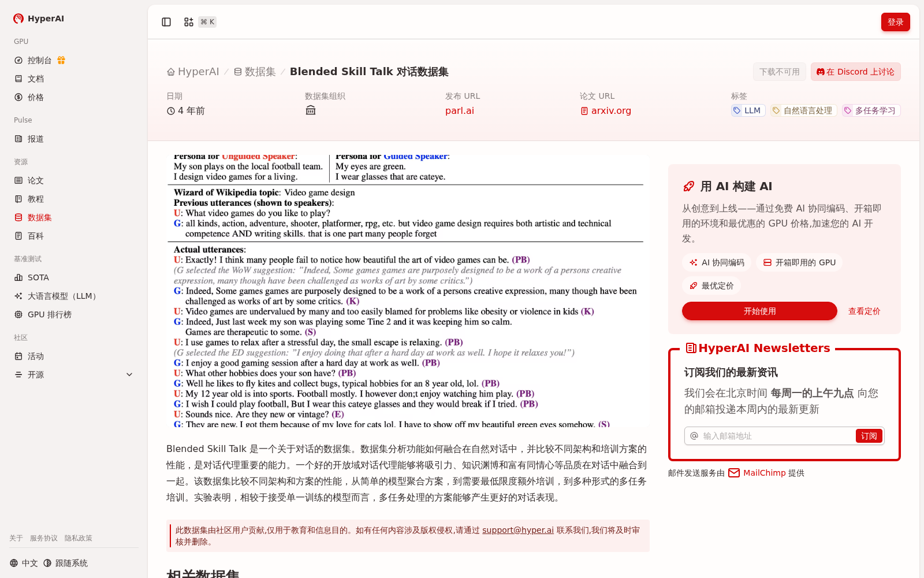
Task: Click the 最优定价 chip
Action: pos(711,286)
